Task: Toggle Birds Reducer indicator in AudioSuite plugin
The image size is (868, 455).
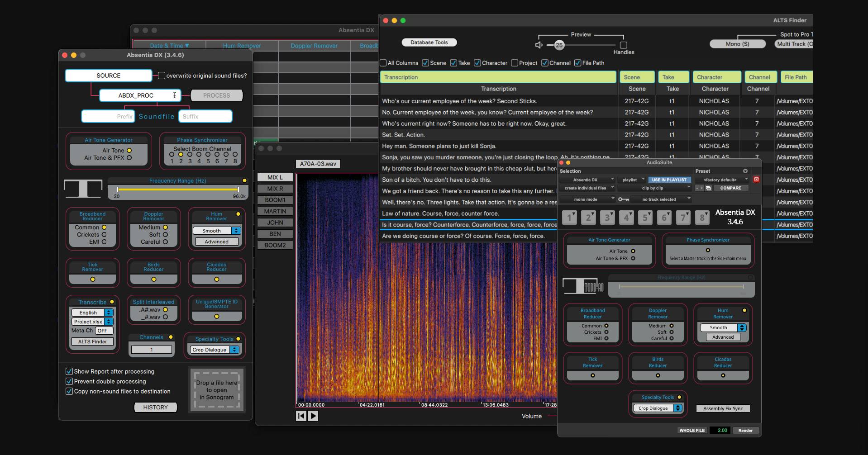Action: coord(658,375)
